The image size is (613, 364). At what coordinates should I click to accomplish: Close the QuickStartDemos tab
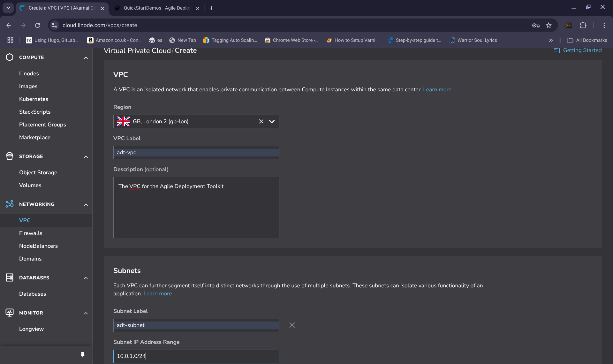pyautogui.click(x=198, y=8)
